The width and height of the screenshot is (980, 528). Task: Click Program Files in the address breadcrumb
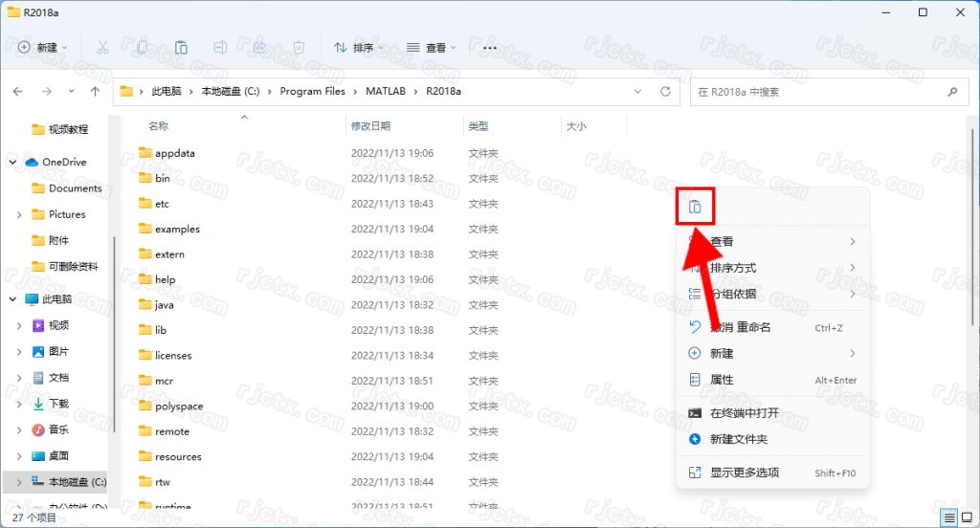pos(312,92)
